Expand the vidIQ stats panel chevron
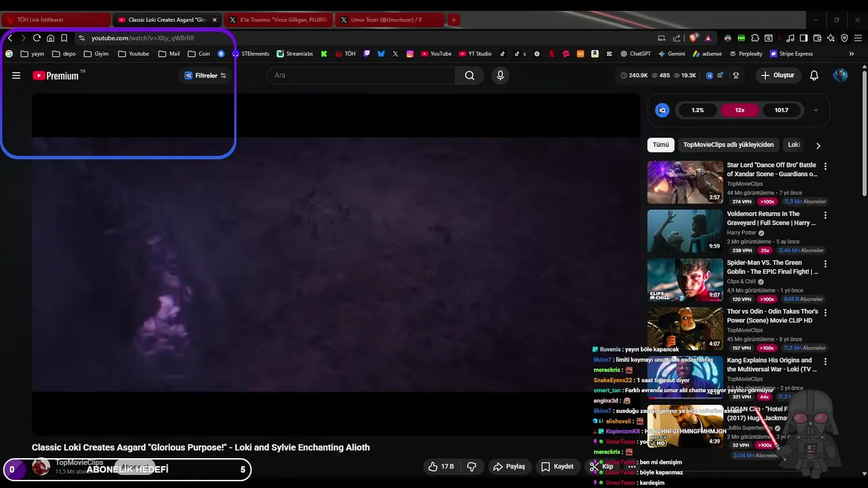Viewport: 868px width, 488px height. point(816,110)
